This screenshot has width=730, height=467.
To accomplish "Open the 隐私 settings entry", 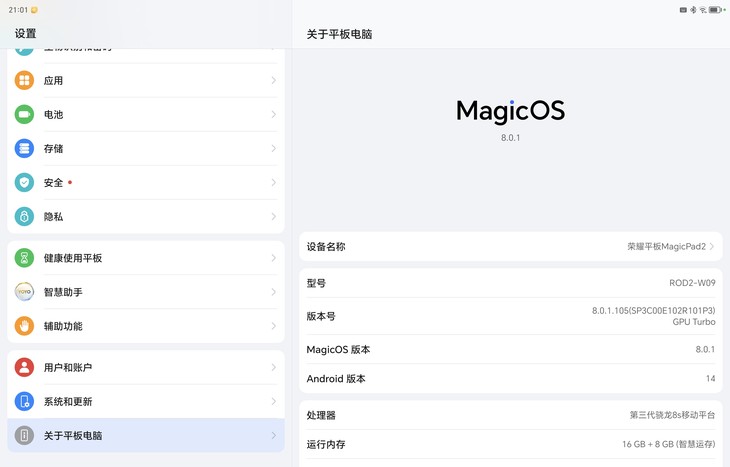I will tap(146, 217).
